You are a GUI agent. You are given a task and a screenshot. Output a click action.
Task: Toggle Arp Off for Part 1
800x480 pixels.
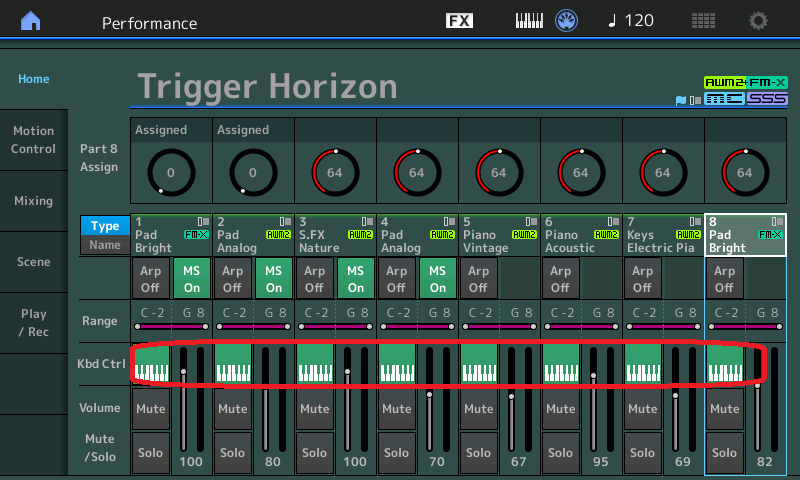coord(150,278)
